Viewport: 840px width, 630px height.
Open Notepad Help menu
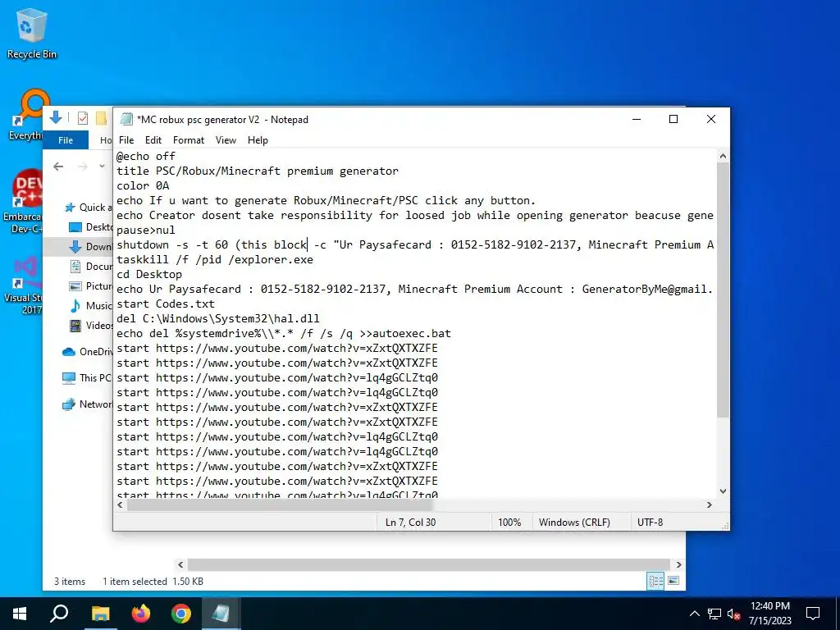pos(258,139)
